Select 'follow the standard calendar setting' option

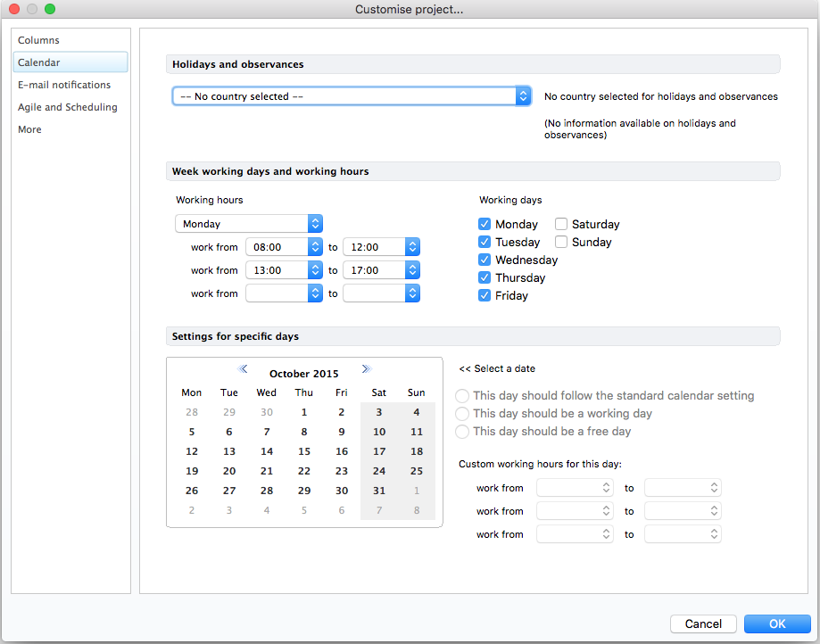click(x=462, y=396)
